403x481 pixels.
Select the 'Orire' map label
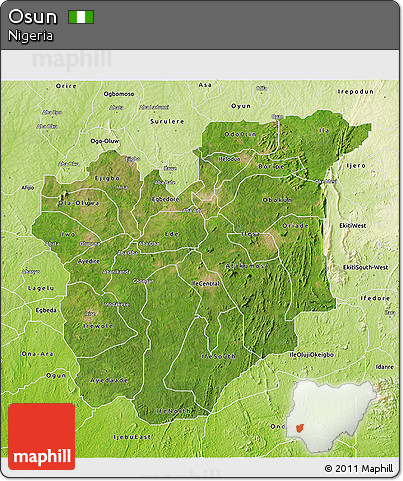[66, 86]
